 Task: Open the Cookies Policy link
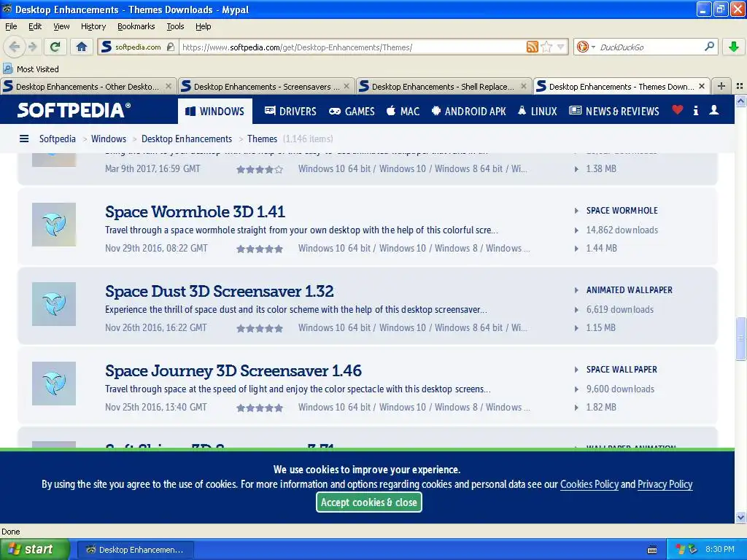pos(589,484)
